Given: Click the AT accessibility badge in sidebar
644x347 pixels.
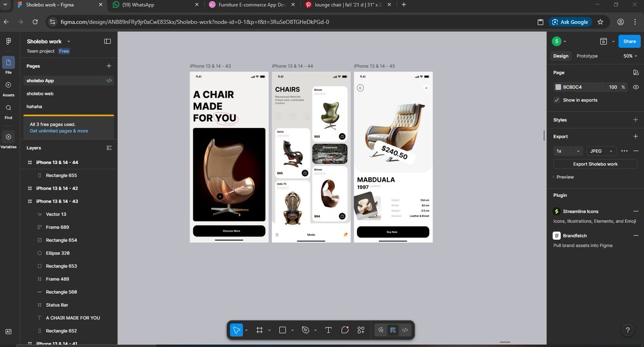Looking at the screenshot, I should coord(9,331).
